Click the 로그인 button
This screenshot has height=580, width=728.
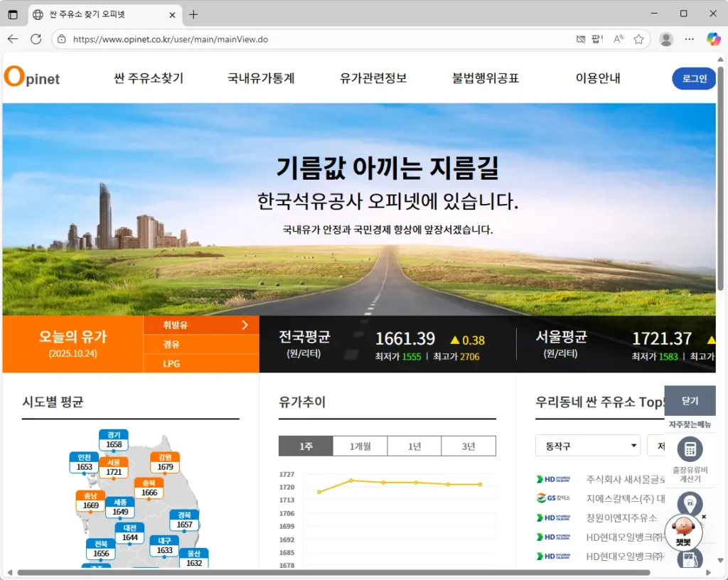(x=693, y=79)
